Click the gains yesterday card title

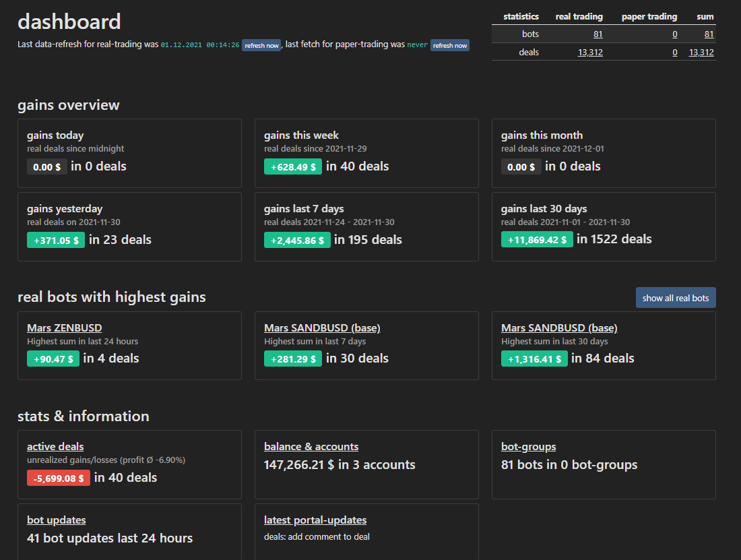coord(65,209)
